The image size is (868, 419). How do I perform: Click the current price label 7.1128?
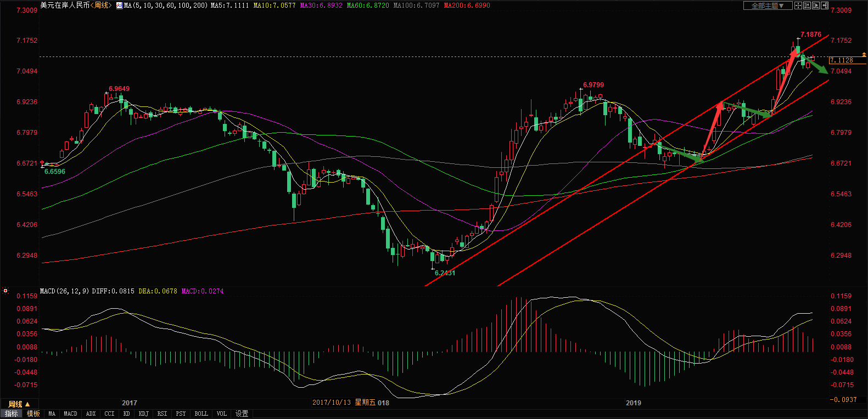coord(842,60)
